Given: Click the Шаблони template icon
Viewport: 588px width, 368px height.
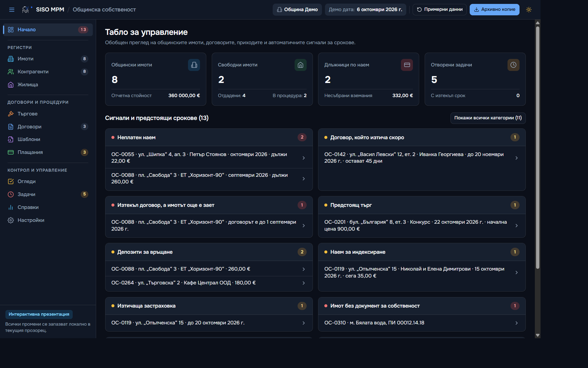Looking at the screenshot, I should coord(11,140).
